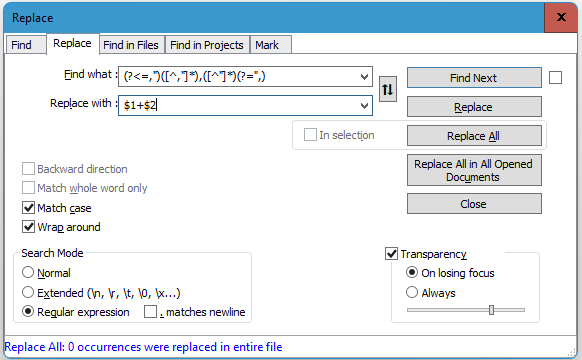This screenshot has height=360, width=582.
Task: Toggle Backward direction checkbox
Action: [75, 169]
